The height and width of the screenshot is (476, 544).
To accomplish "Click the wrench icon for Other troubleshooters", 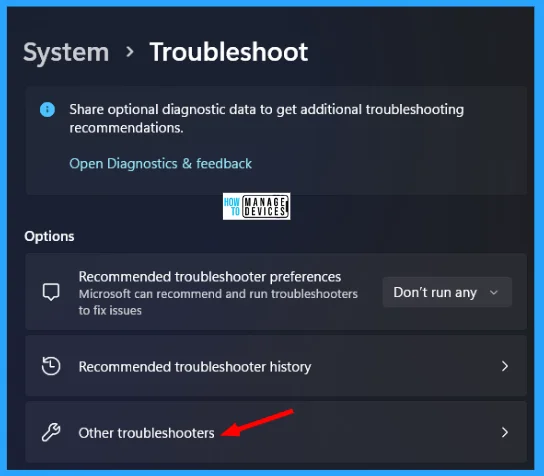I will pos(51,432).
